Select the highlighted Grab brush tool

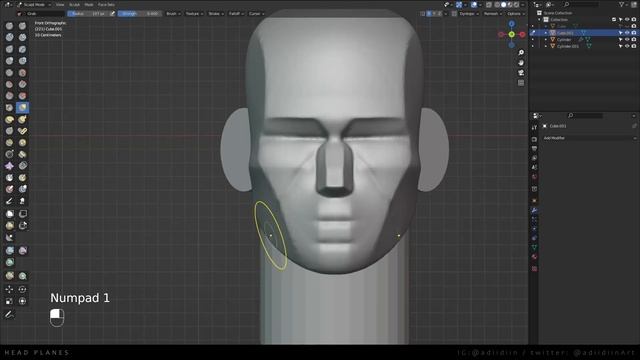22,108
